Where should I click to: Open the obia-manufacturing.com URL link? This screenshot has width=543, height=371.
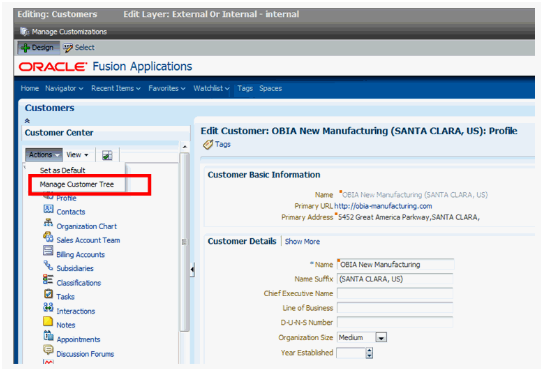click(x=383, y=206)
